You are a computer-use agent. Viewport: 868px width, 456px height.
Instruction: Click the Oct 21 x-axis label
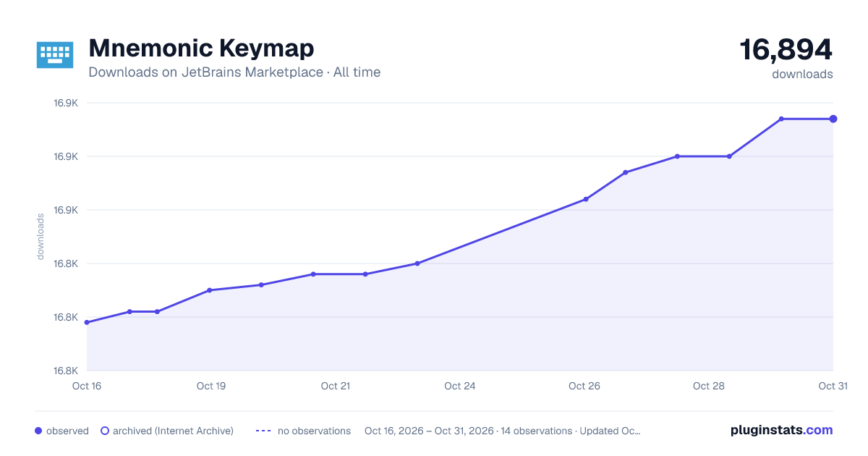pos(336,386)
